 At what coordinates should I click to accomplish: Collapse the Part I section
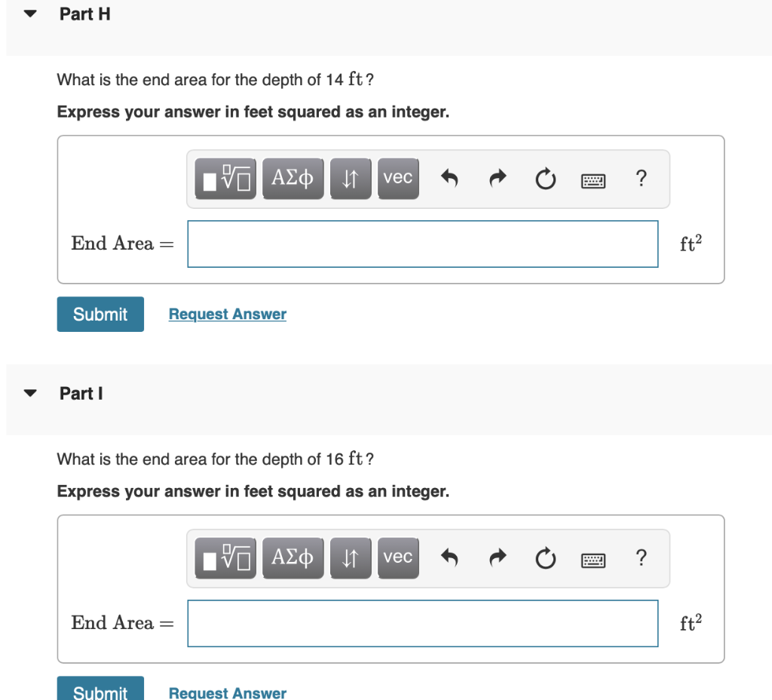(29, 392)
